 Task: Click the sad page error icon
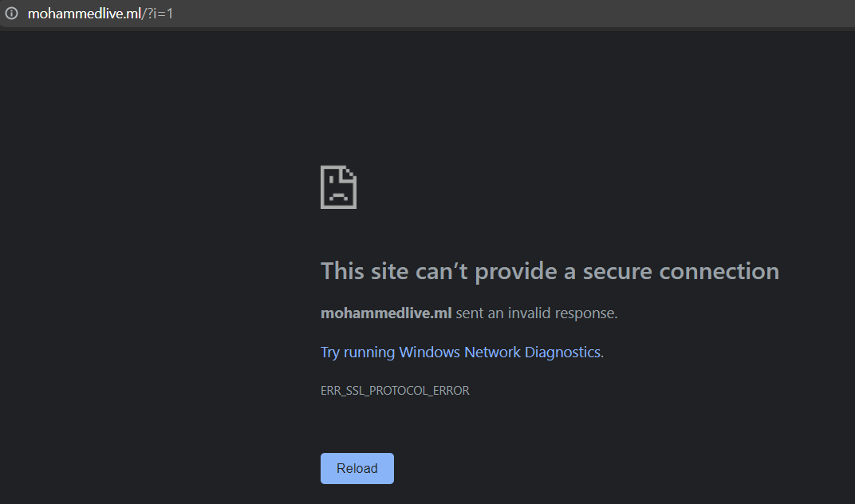click(338, 187)
